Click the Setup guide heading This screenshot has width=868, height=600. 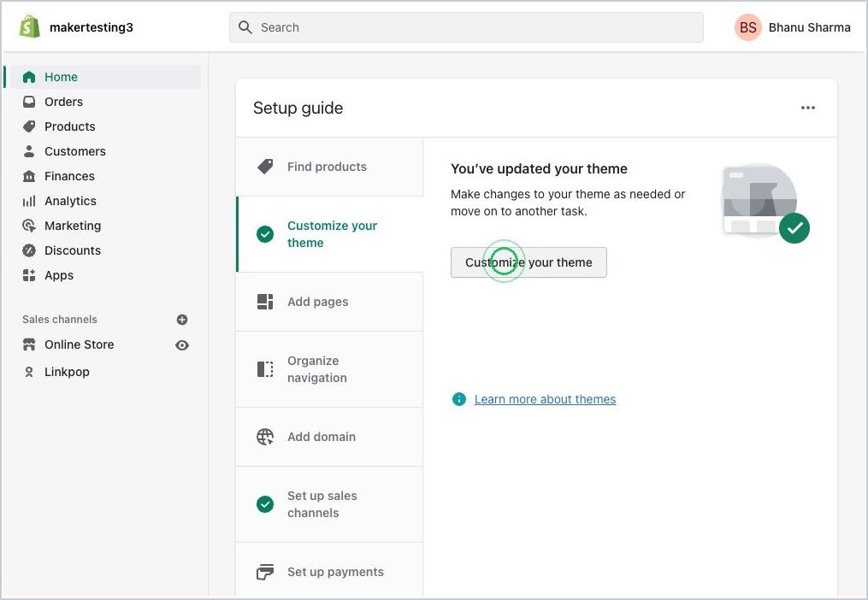click(x=298, y=108)
